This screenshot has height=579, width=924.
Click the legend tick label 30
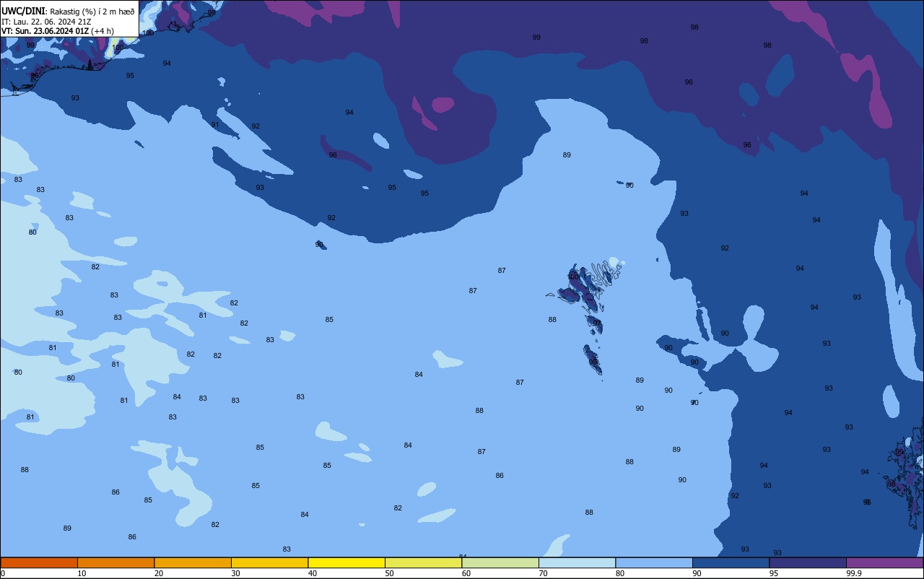click(x=235, y=573)
